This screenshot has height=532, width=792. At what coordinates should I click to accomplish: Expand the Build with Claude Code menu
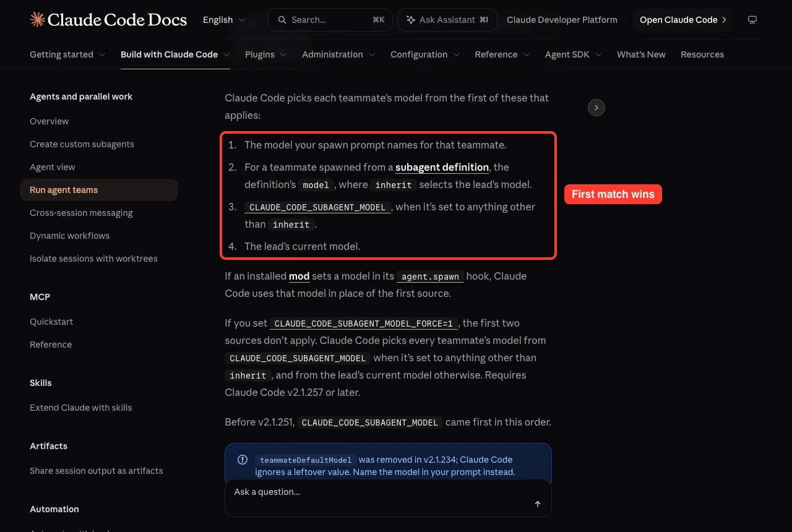[x=175, y=54]
